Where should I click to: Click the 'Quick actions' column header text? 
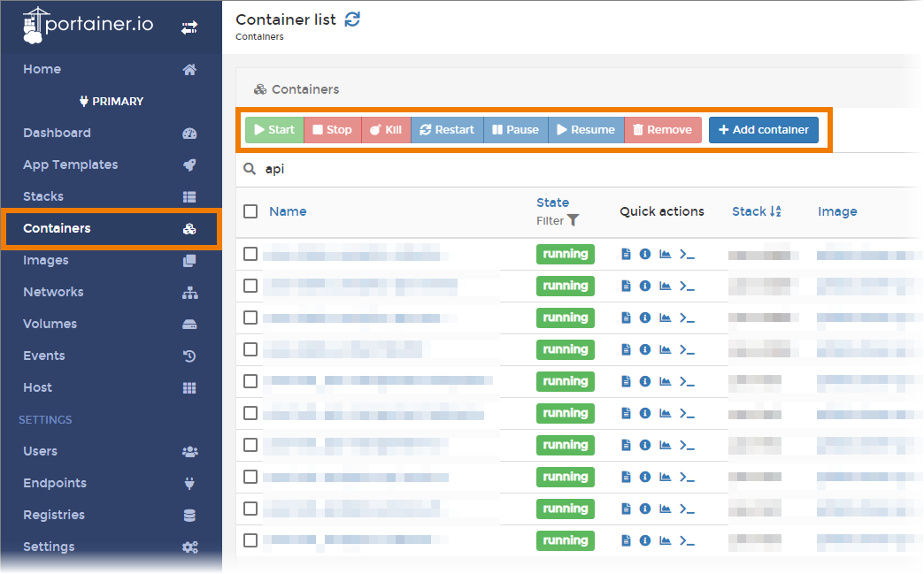tap(662, 211)
